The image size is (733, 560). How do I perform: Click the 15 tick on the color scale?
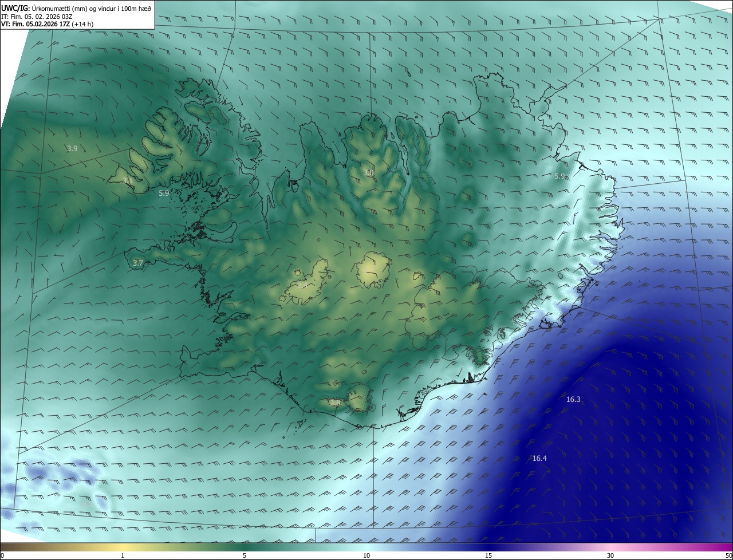[x=488, y=555]
